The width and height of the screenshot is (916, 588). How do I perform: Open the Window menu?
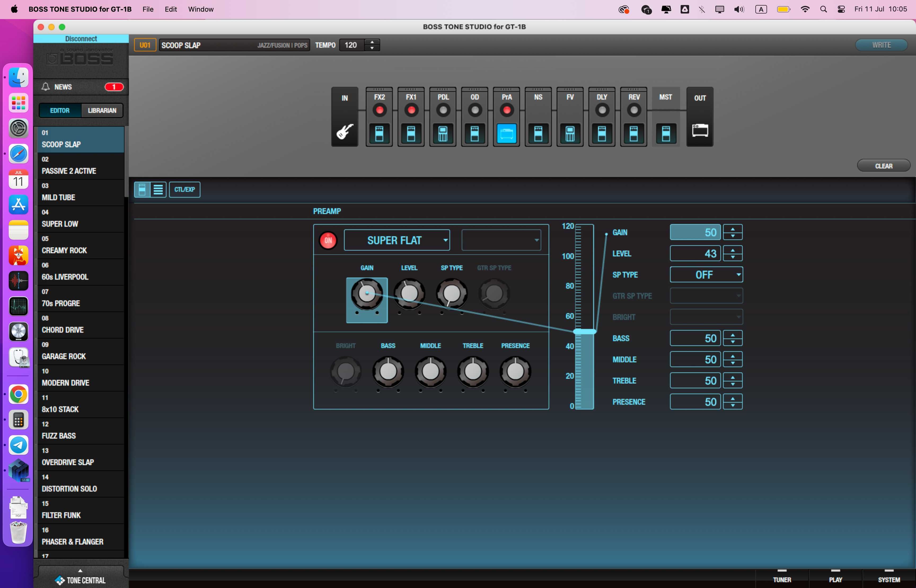201,9
